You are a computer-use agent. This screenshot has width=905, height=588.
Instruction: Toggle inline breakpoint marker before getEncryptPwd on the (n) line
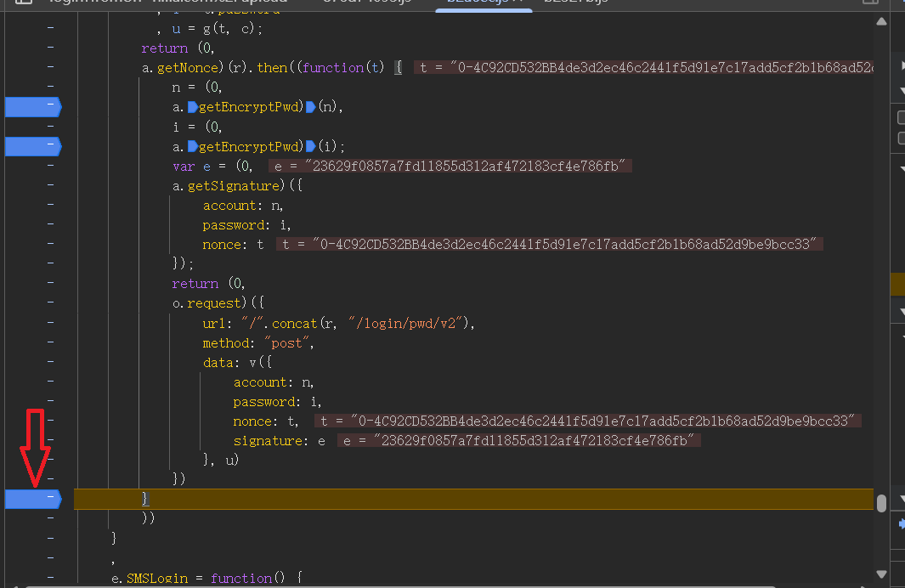point(193,107)
